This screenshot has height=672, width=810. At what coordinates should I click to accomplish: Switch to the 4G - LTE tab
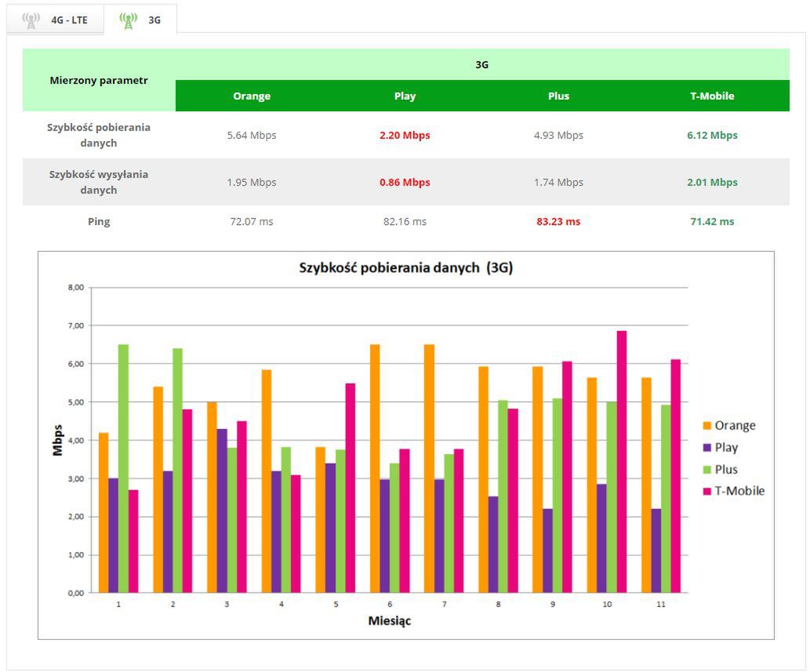pos(55,20)
